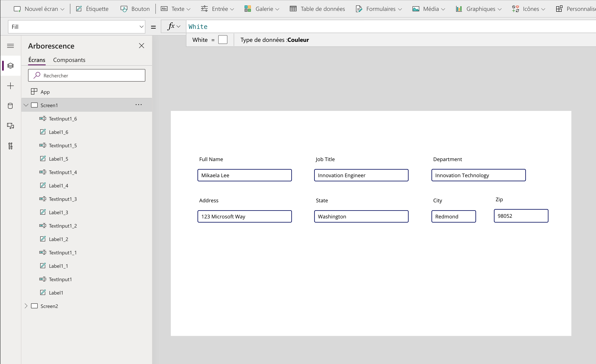The height and width of the screenshot is (364, 596).
Task: Click the TextInput1_5 control icon
Action: pos(43,145)
